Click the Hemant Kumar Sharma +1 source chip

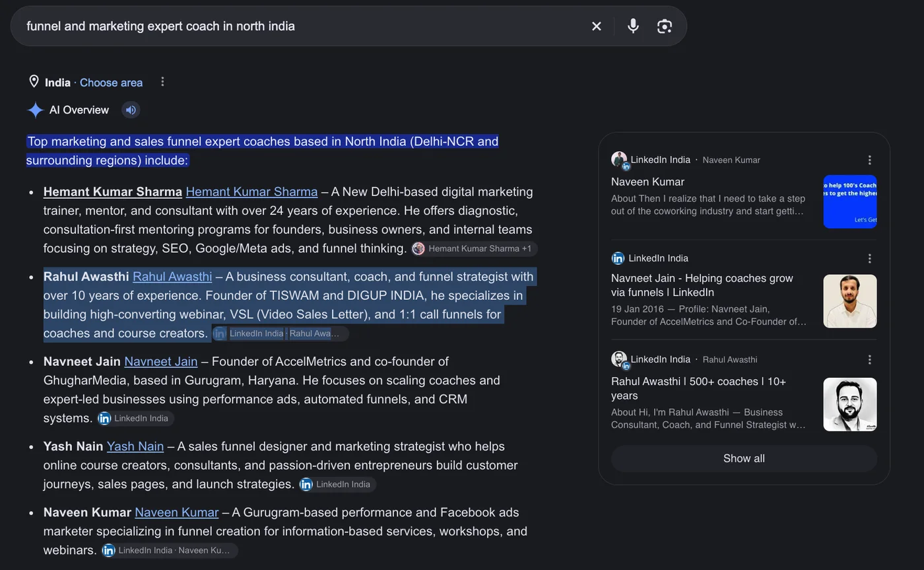475,249
